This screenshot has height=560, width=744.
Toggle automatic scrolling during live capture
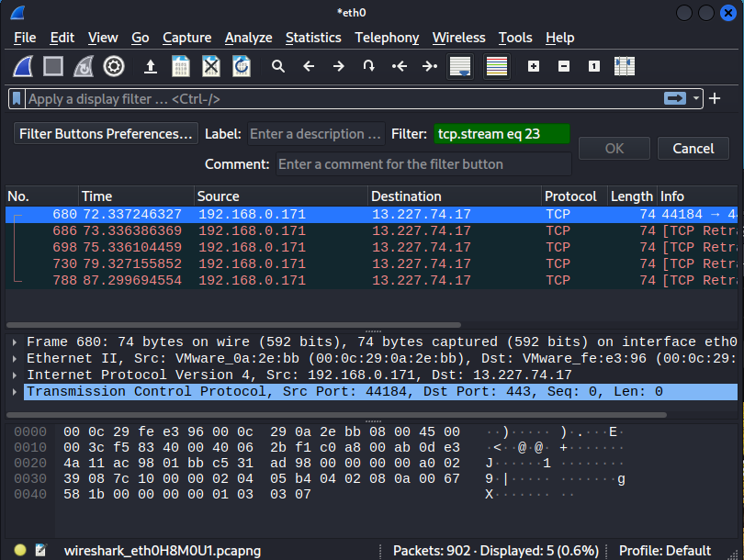click(460, 66)
